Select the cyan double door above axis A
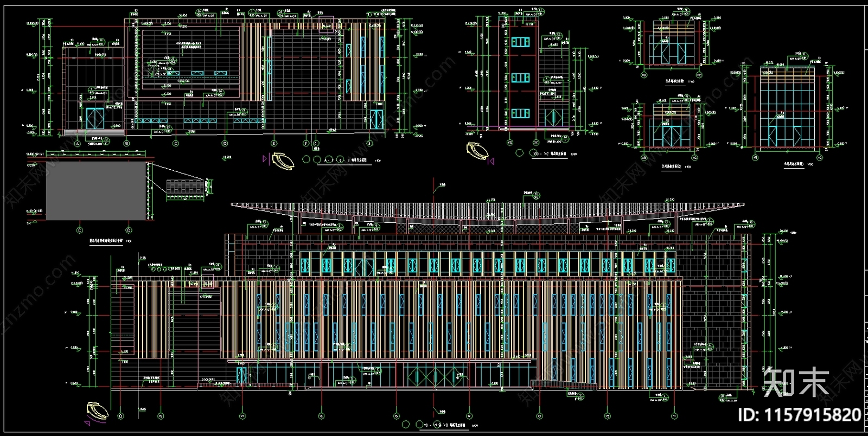 (x=95, y=119)
